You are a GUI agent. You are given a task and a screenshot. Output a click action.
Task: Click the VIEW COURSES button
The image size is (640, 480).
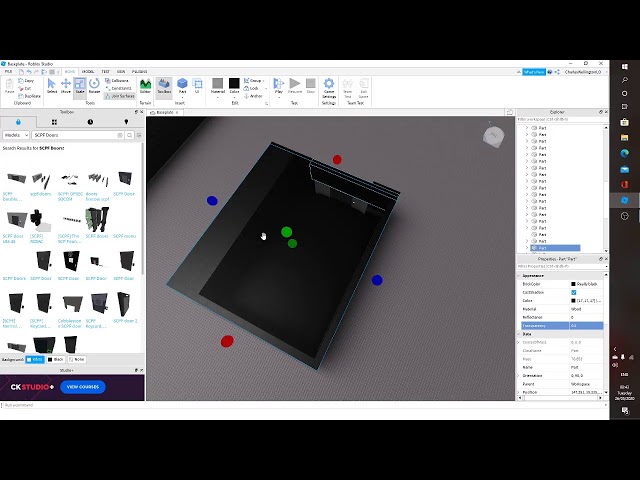click(83, 387)
